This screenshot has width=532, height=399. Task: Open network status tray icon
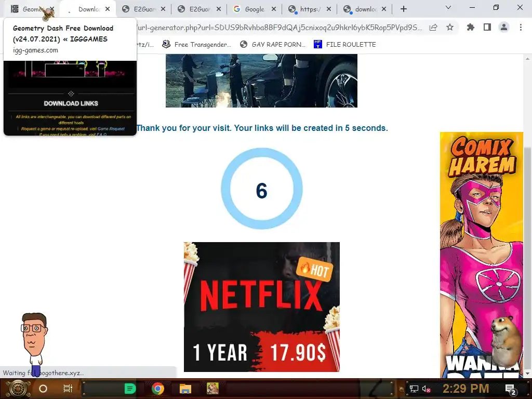[414, 389]
